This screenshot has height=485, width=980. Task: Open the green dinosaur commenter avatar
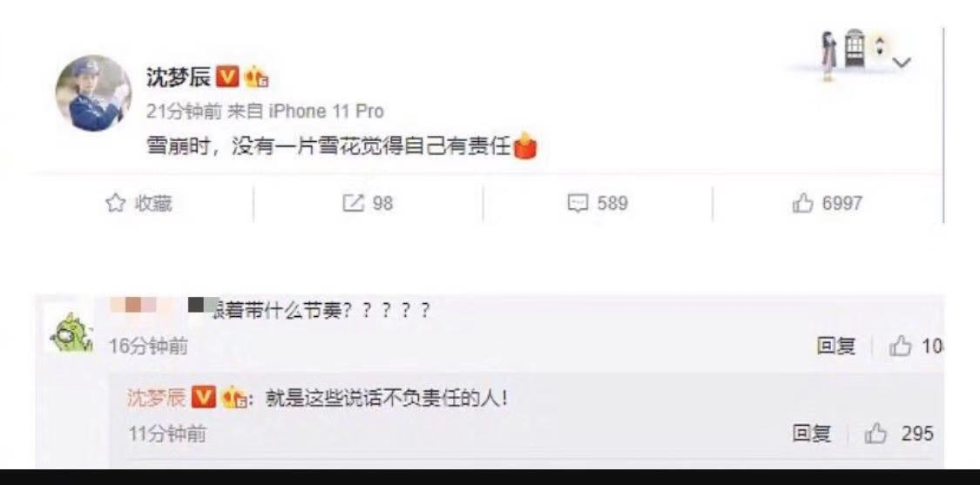pyautogui.click(x=71, y=333)
